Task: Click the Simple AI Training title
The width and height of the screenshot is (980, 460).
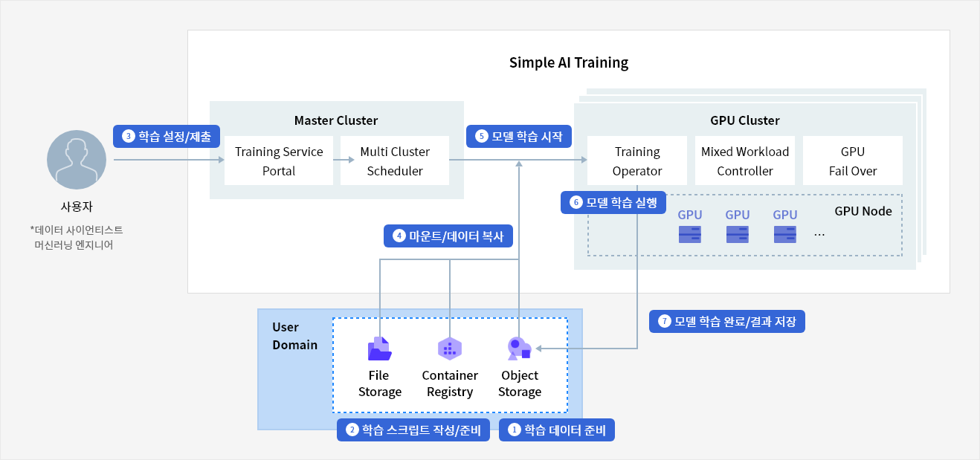Action: click(569, 62)
